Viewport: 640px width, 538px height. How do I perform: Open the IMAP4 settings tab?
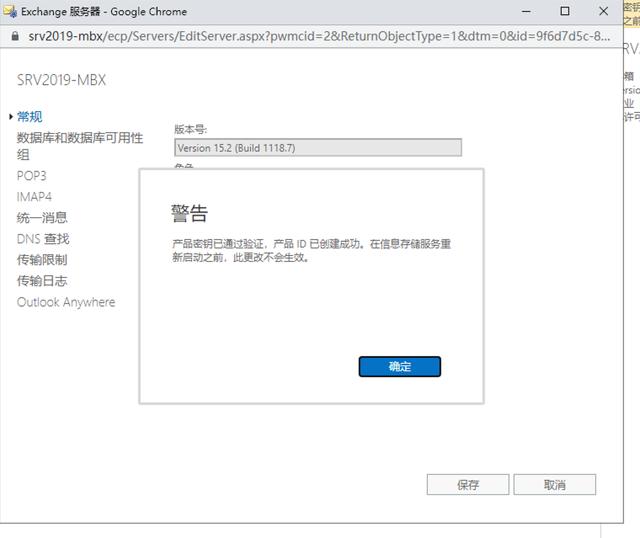click(34, 197)
